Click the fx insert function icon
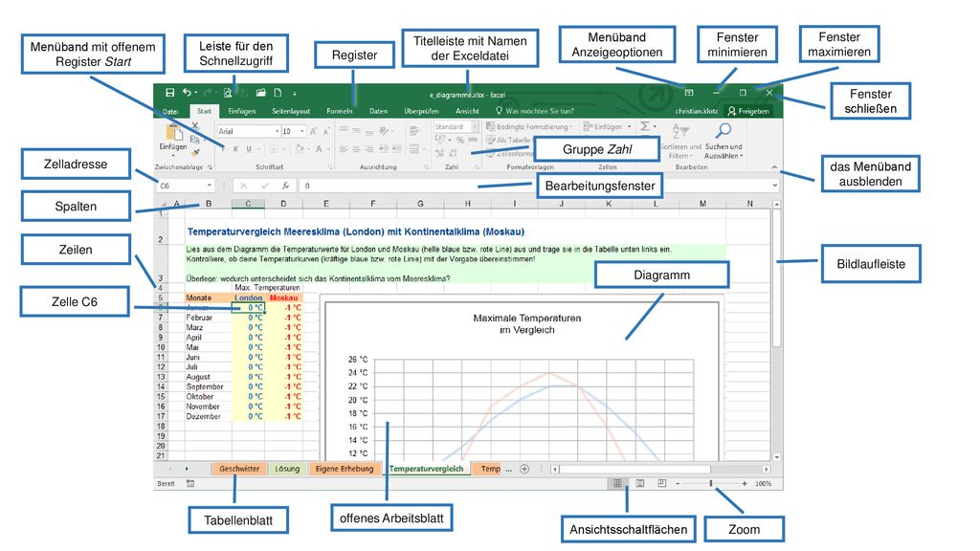This screenshot has width=980, height=551. point(285,186)
